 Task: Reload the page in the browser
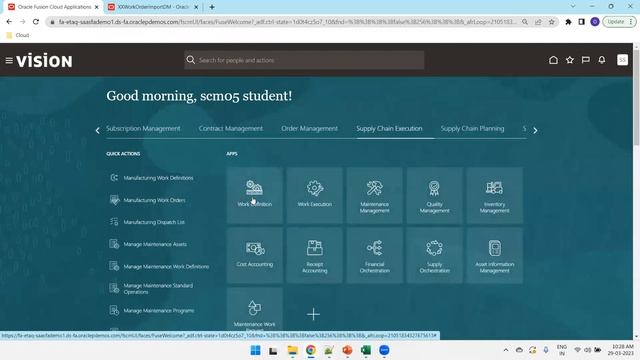point(36,22)
